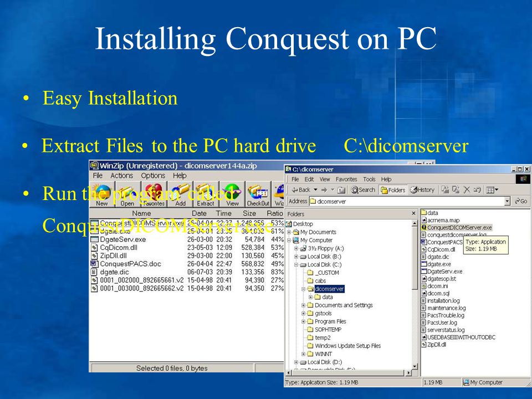Image resolution: width=532 pixels, height=399 pixels.
Task: Click the WinZip Extract toolbar icon
Action: 206,195
